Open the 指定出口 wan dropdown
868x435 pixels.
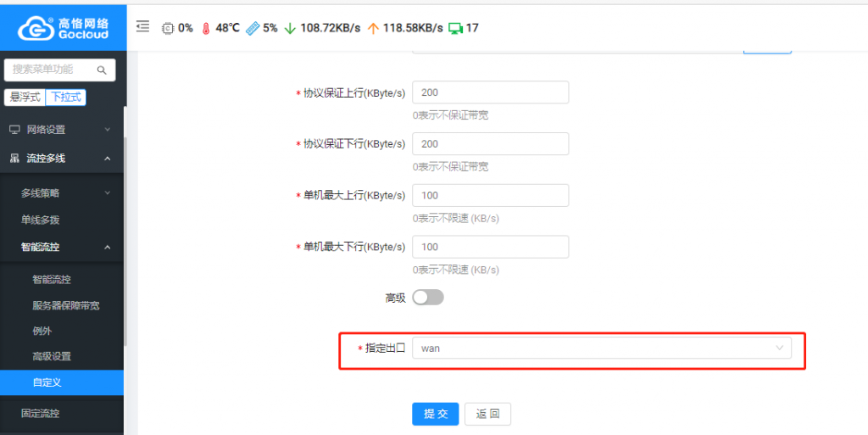(x=601, y=349)
